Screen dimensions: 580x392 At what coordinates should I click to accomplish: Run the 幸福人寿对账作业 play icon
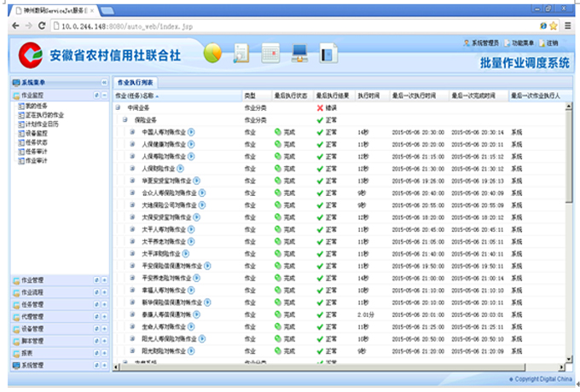pyautogui.click(x=191, y=290)
